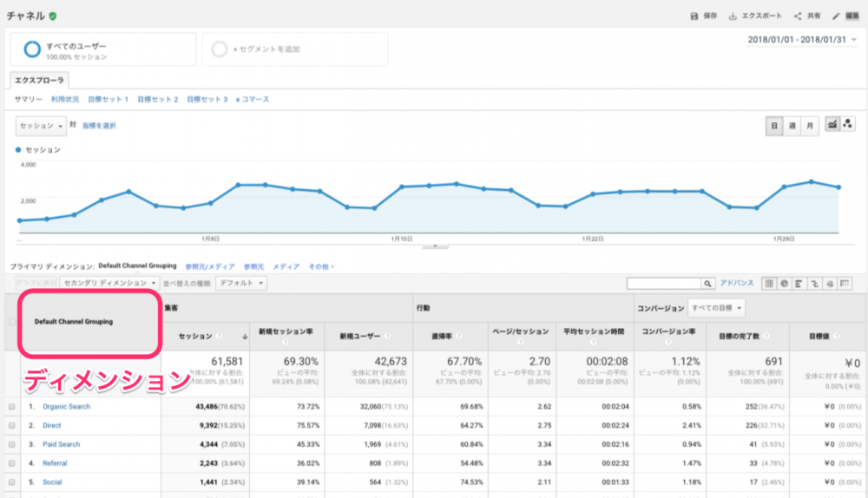Click the 参照元/メディア dimension link
The height and width of the screenshot is (498, 868).
click(x=210, y=266)
